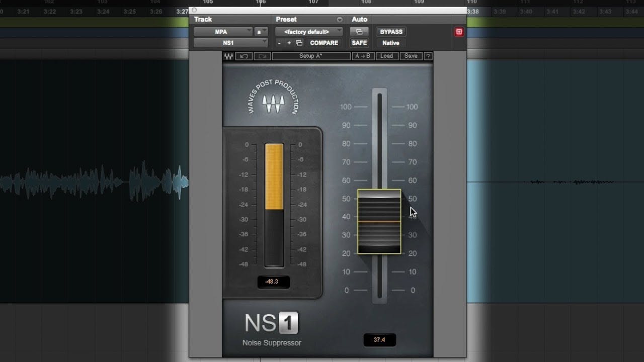Open the NS1 plugin selector dropdown

click(x=230, y=43)
